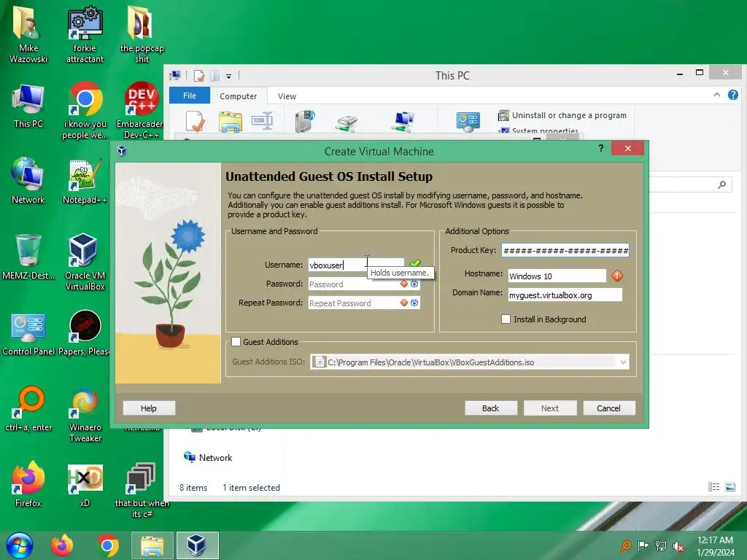
Task: Select Control Panel desktop icon
Action: coord(28,333)
